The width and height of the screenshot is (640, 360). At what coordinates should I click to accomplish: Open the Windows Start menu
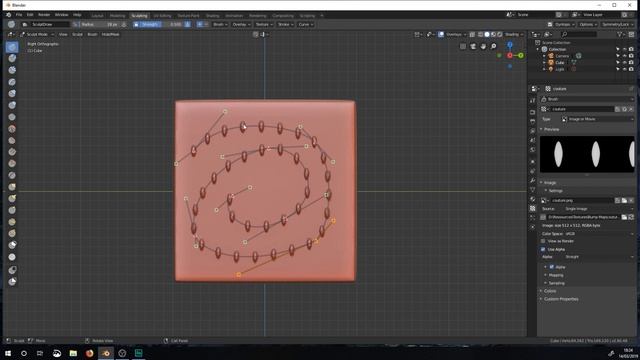[x=8, y=353]
